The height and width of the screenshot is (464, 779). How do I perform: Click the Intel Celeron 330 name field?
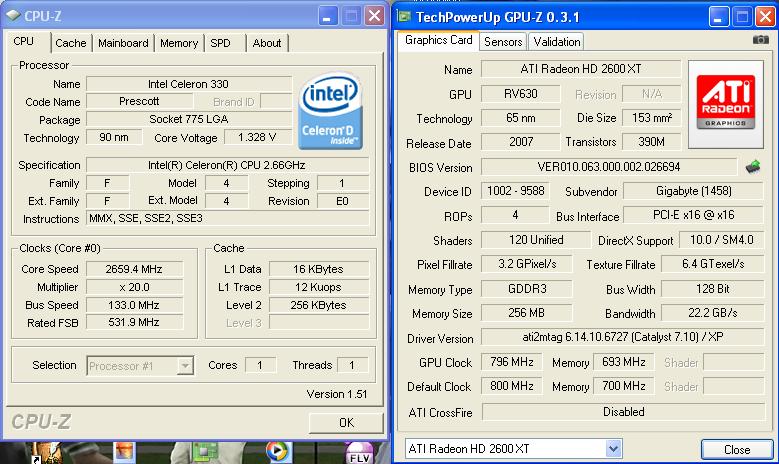[189, 84]
